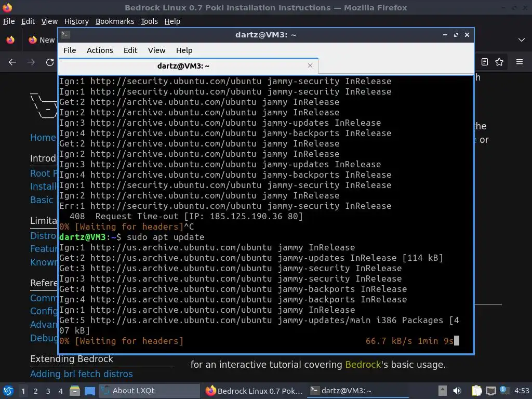Open the terminal Edit menu
This screenshot has width=532, height=399.
pyautogui.click(x=130, y=50)
